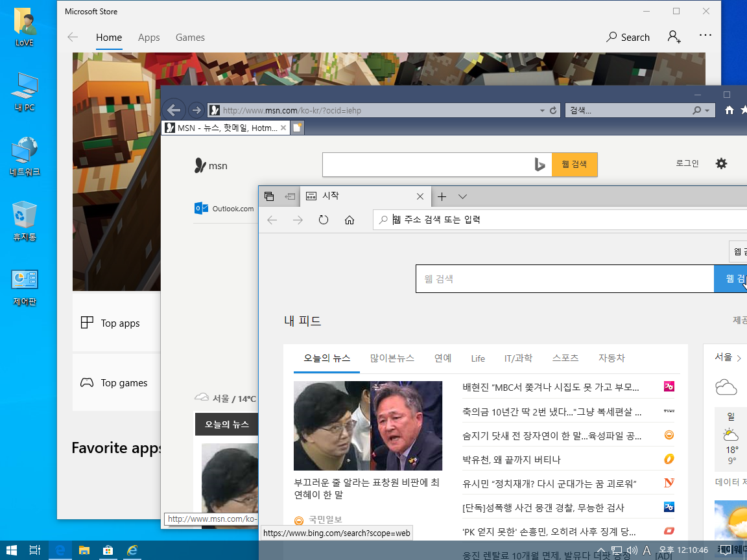Open a new tab in Internet Explorer
747x560 pixels.
click(x=297, y=128)
